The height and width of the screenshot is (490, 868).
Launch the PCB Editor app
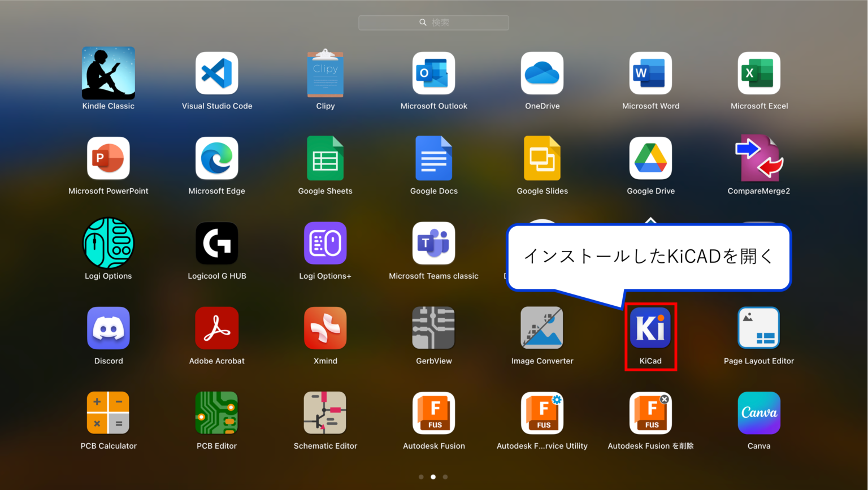pos(216,413)
